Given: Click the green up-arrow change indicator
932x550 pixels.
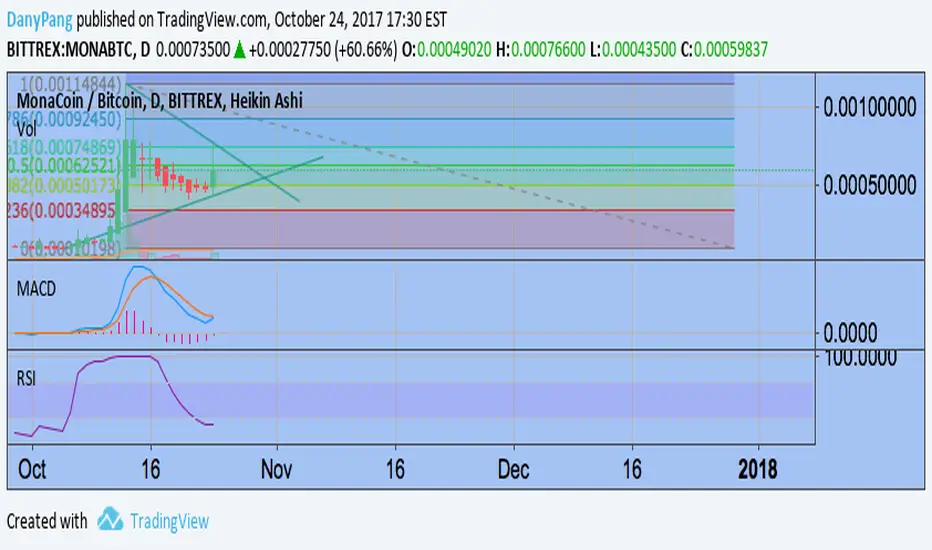Looking at the screenshot, I should (x=240, y=49).
